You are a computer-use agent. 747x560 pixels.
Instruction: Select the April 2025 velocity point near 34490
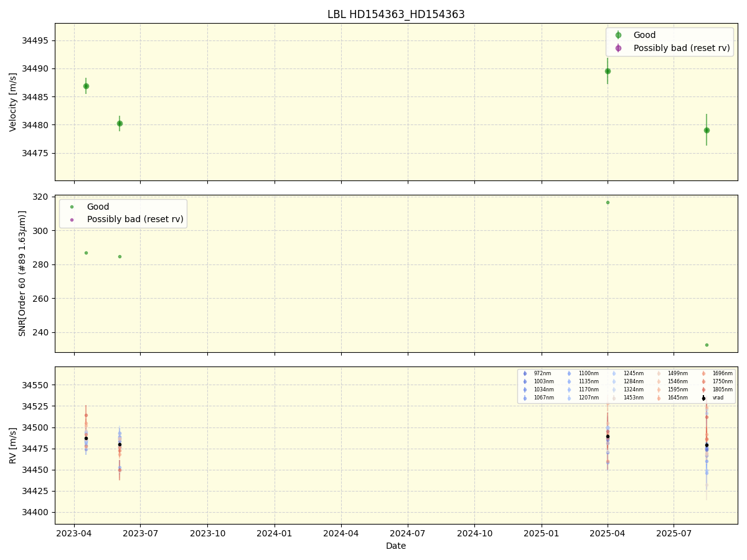[608, 71]
